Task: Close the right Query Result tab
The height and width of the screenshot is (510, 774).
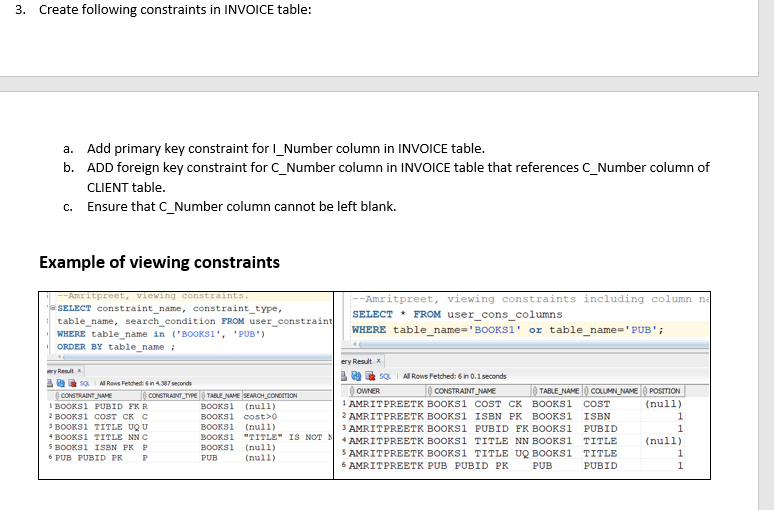Action: pyautogui.click(x=379, y=361)
